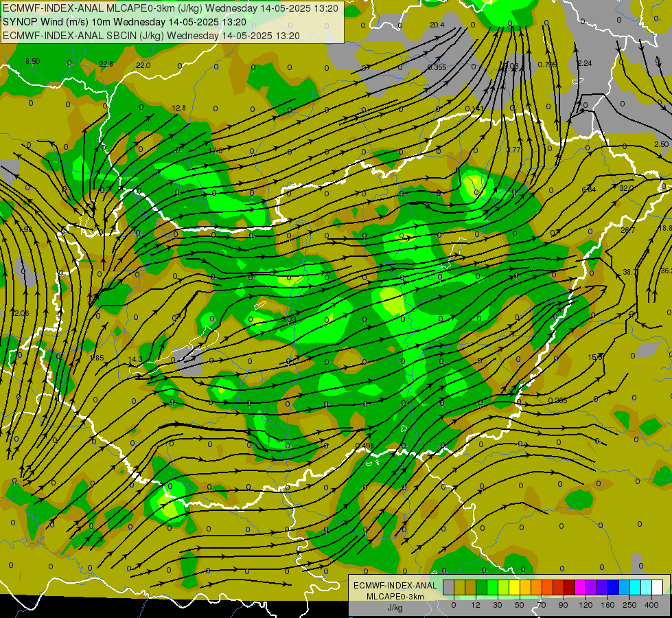This screenshot has width=672, height=618.
Task: Select the magenta legend swatch
Action: click(580, 587)
